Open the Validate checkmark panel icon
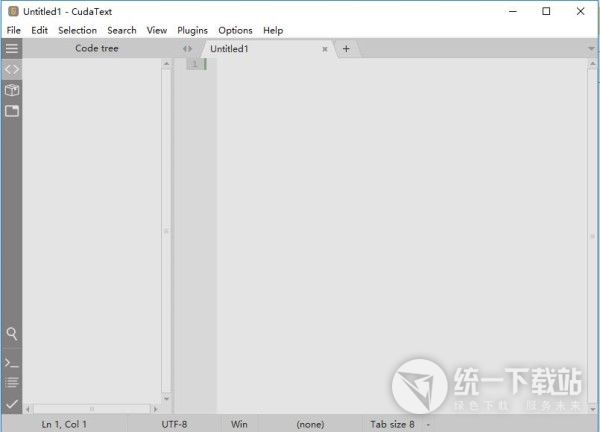The image size is (600, 432). pos(11,404)
